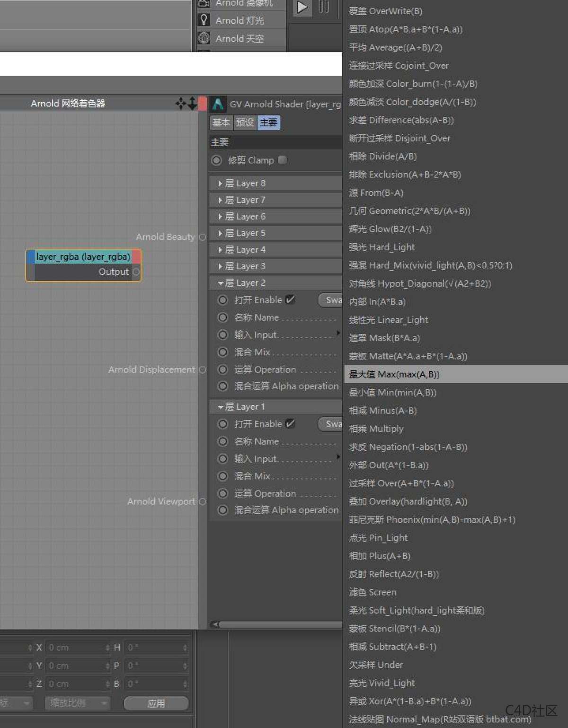The width and height of the screenshot is (568, 728).
Task: Choose 强光 Hard_Light operation
Action: (455, 247)
